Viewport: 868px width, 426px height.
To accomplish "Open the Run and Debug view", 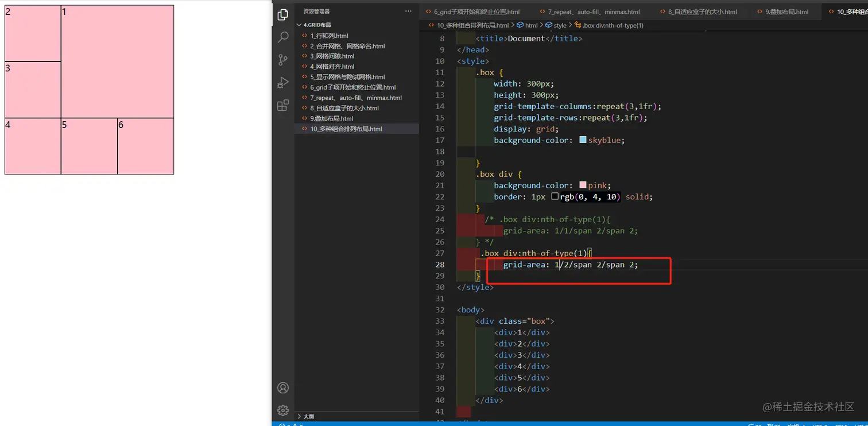I will tap(283, 83).
